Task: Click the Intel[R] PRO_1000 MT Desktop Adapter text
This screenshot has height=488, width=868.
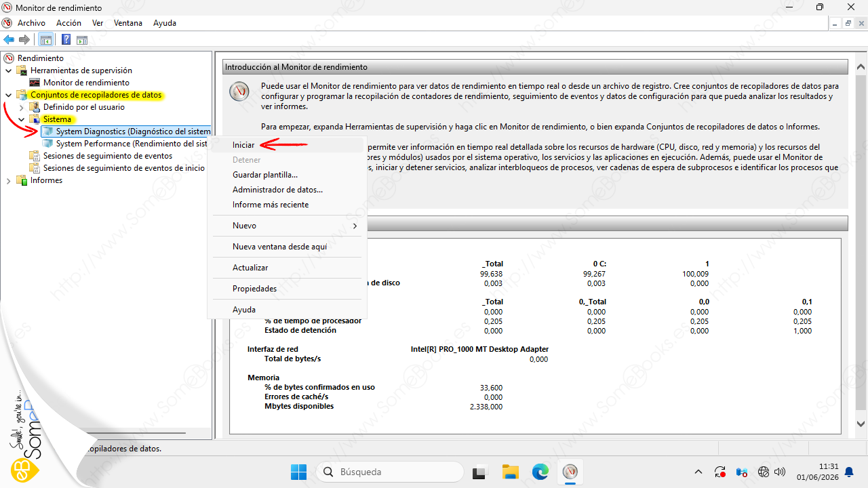Action: point(479,350)
